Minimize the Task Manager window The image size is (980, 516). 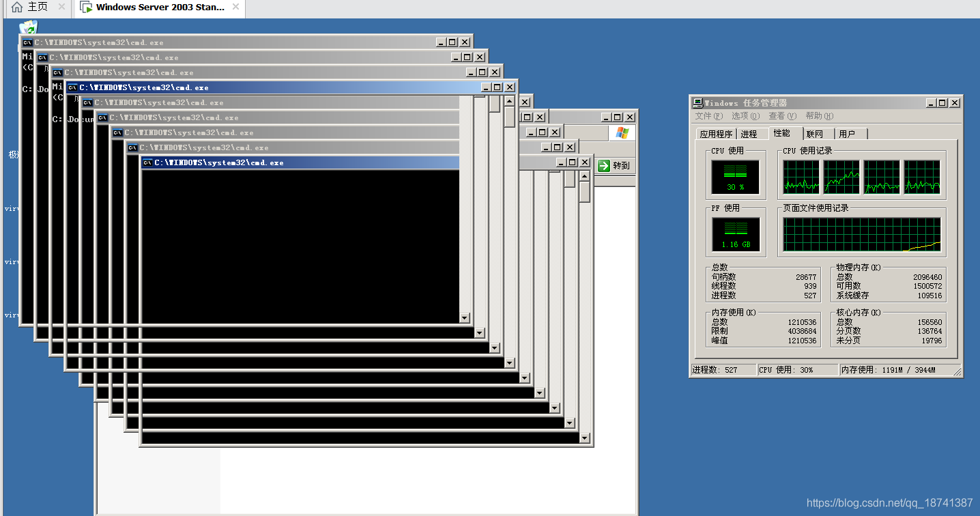[x=931, y=103]
